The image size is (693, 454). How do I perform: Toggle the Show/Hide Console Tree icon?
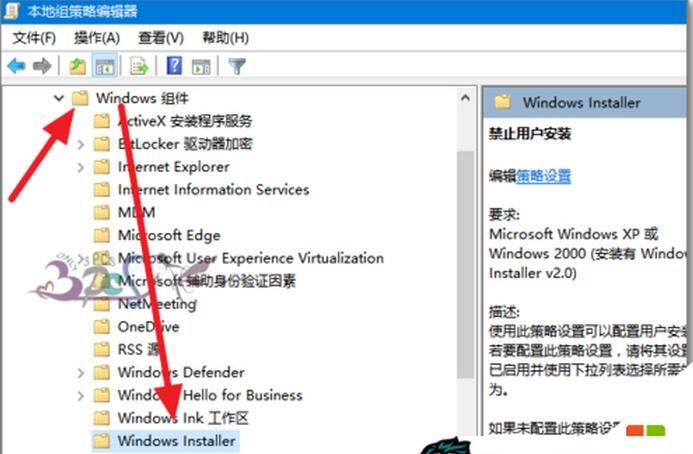coord(105,66)
